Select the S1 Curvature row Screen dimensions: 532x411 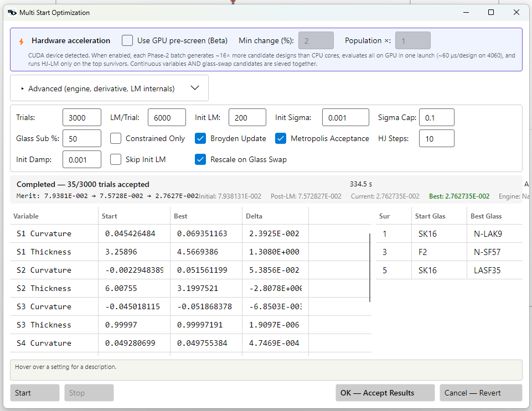click(190, 233)
